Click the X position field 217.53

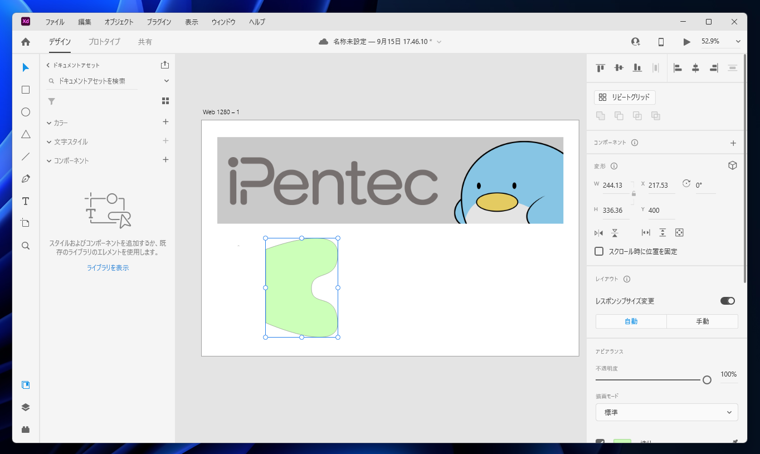pos(661,186)
